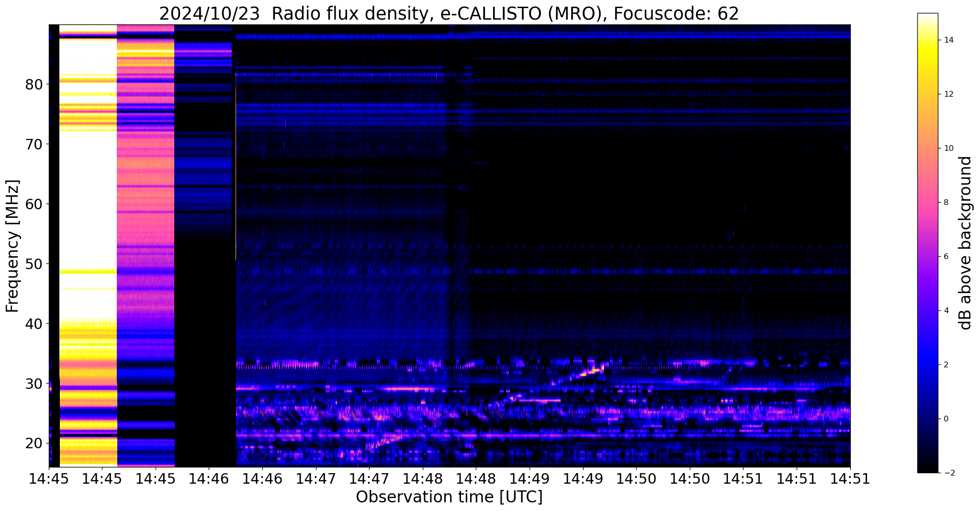Click the colorbar tick value 4

(x=946, y=311)
